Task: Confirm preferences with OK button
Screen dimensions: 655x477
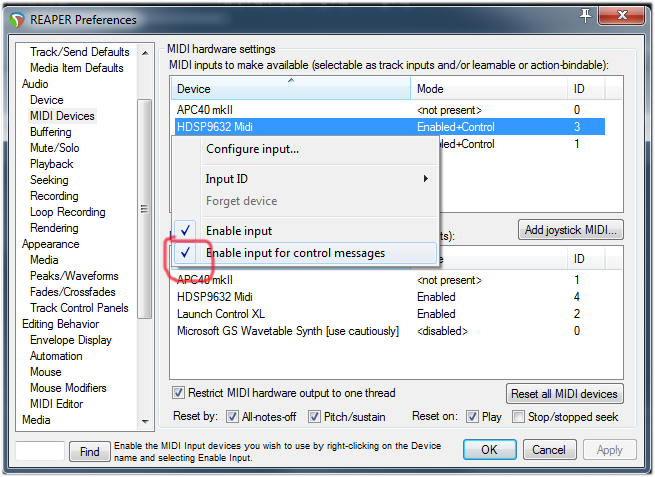Action: point(490,450)
